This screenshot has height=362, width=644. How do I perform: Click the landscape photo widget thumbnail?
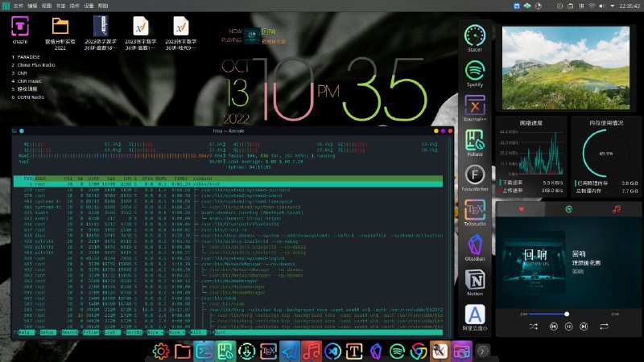tap(566, 68)
